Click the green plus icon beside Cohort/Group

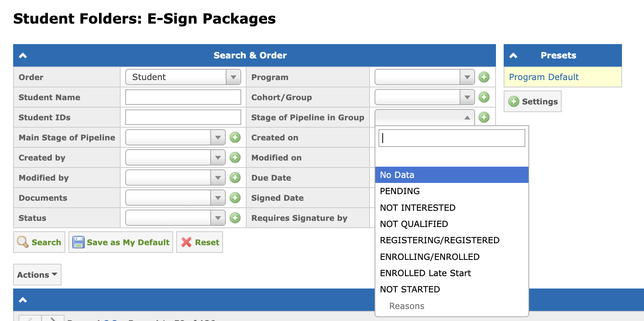(484, 97)
